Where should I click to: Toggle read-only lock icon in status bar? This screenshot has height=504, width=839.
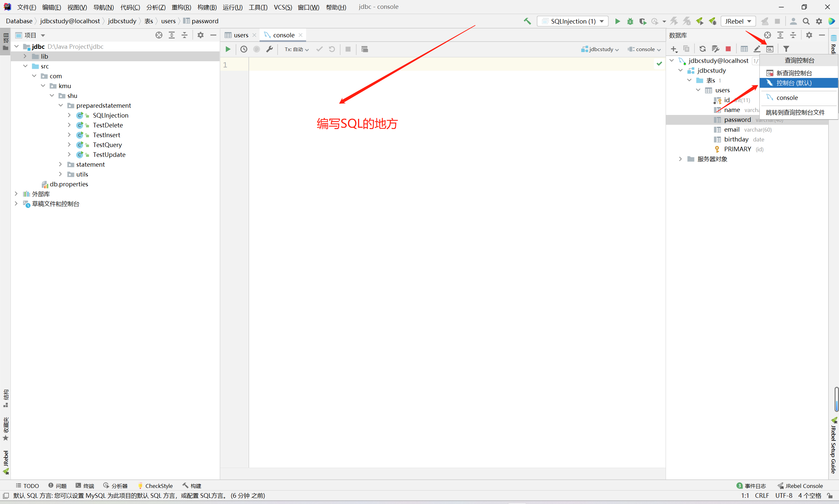829,495
